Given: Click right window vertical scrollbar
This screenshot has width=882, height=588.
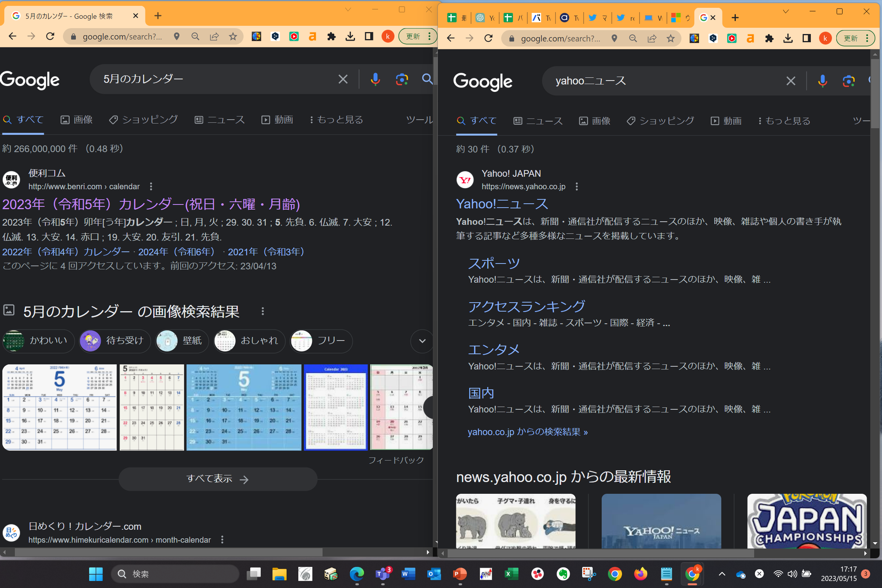Looking at the screenshot, I should click(x=875, y=94).
